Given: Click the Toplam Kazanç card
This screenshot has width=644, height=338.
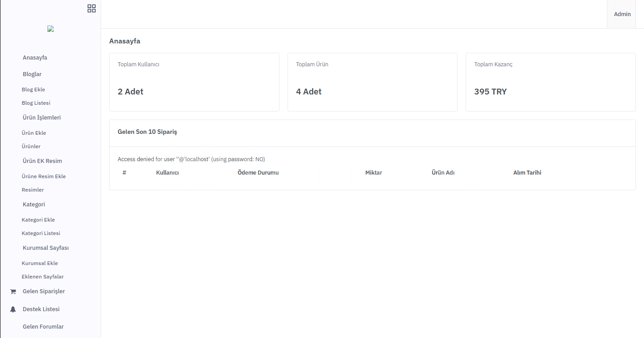Looking at the screenshot, I should pyautogui.click(x=551, y=82).
